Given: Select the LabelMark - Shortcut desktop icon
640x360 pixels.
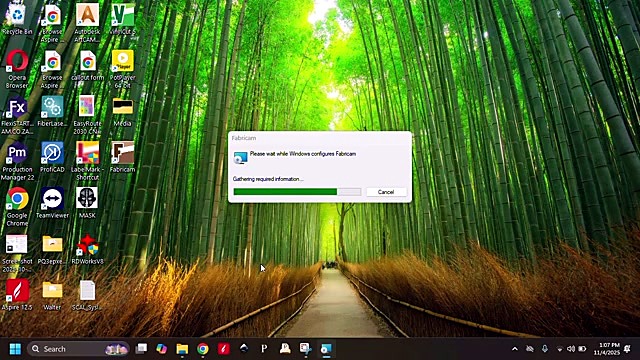Looking at the screenshot, I should (x=87, y=161).
